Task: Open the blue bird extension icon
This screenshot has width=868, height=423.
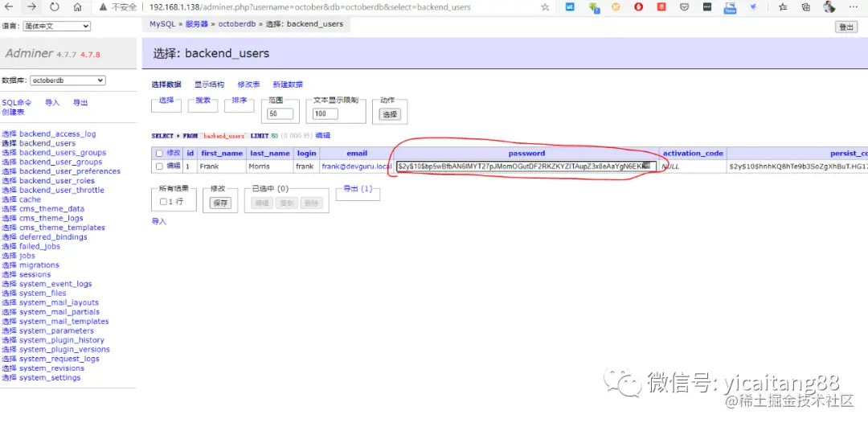Action: pyautogui.click(x=753, y=7)
